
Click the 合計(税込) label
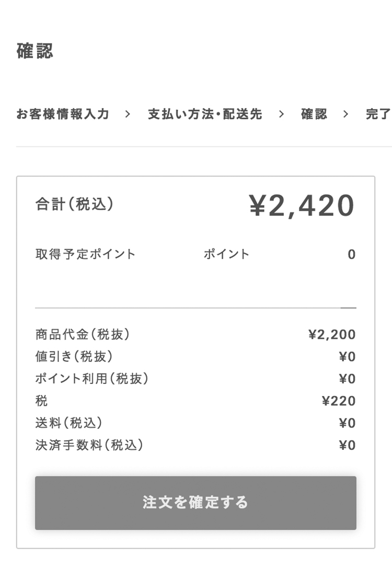74,204
